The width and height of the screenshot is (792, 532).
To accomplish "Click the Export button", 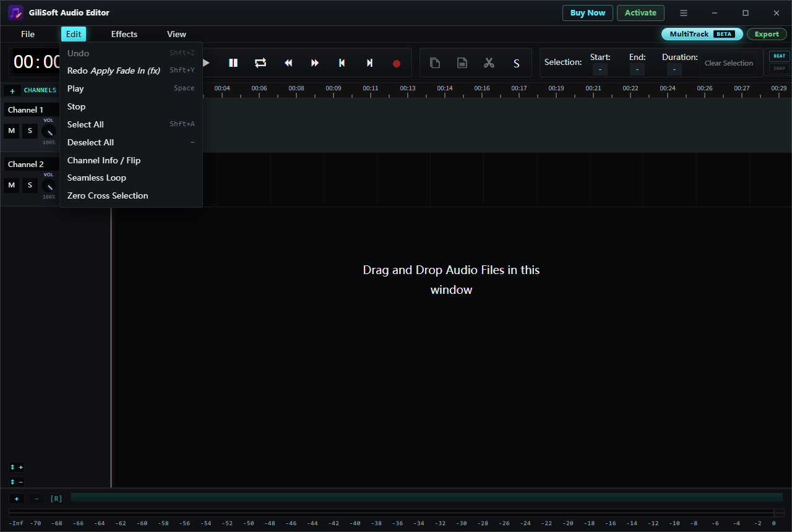I will [767, 34].
